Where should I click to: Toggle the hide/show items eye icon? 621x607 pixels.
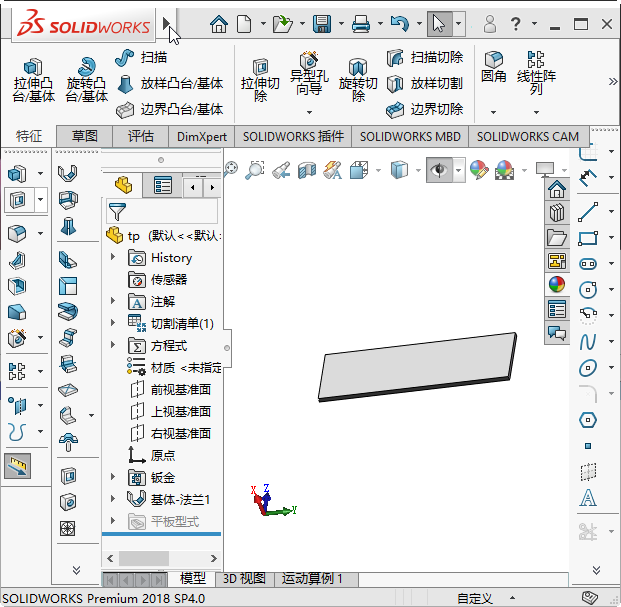(438, 170)
